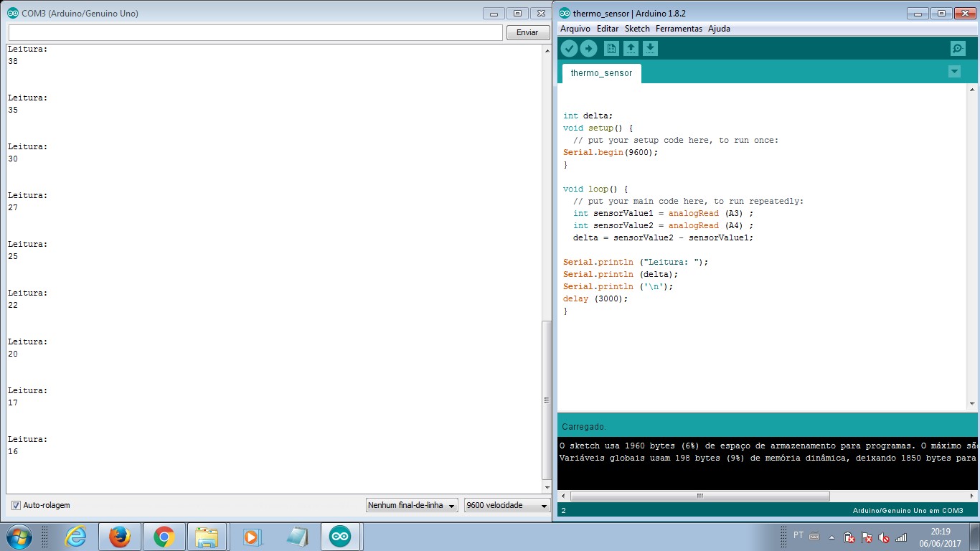Click 'Arduino/Genuino Uno em COM3' status text
980x551 pixels.
coord(908,510)
